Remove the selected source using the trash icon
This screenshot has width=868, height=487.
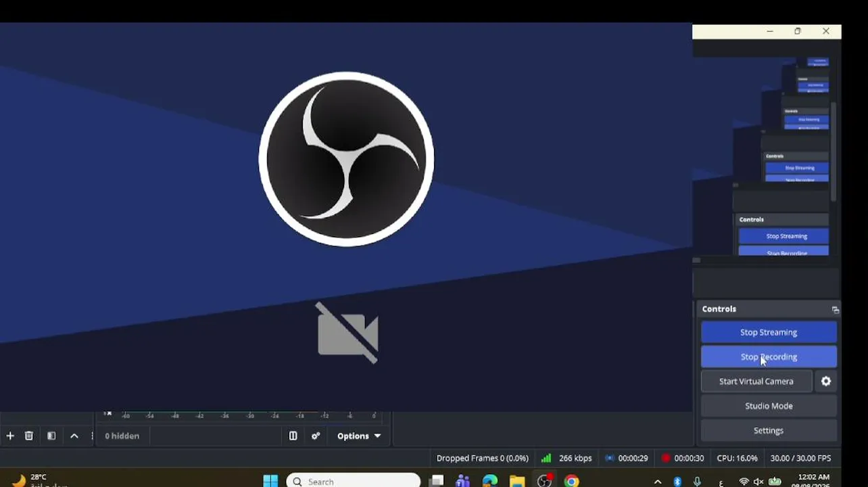point(29,436)
